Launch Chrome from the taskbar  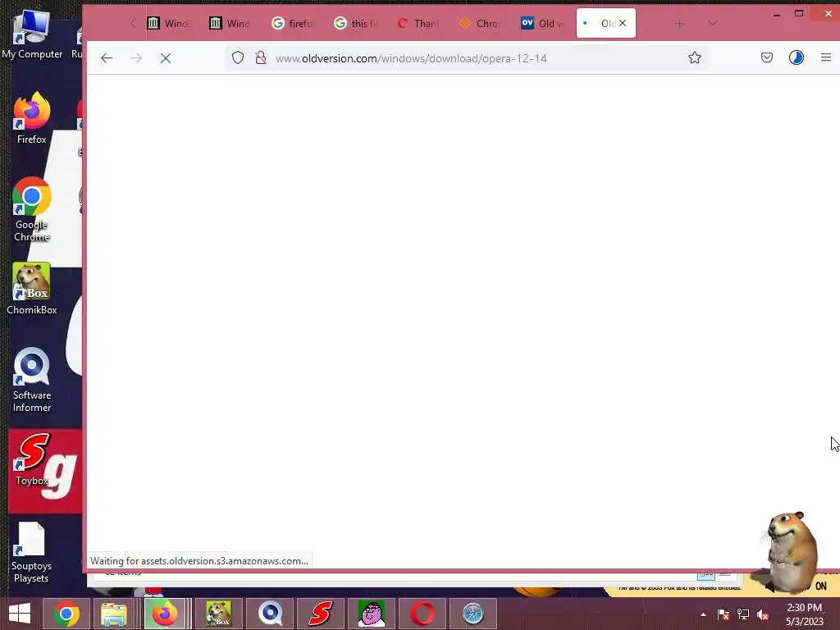click(66, 614)
